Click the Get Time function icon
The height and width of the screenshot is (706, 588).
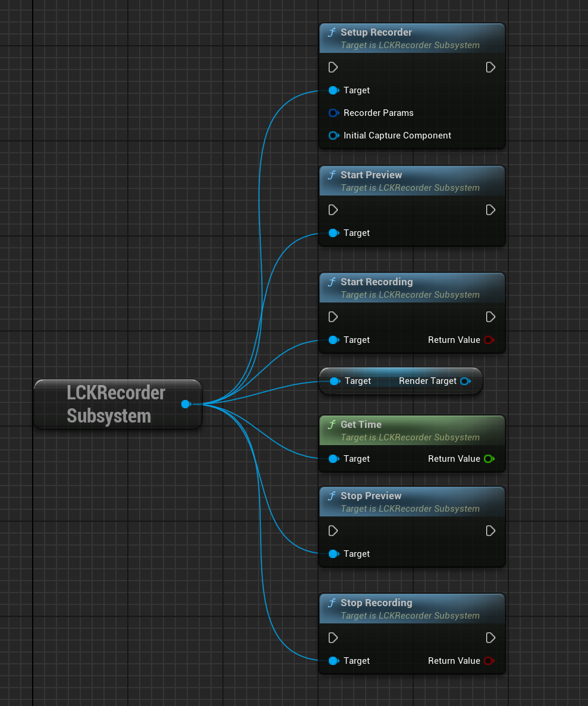(x=332, y=424)
